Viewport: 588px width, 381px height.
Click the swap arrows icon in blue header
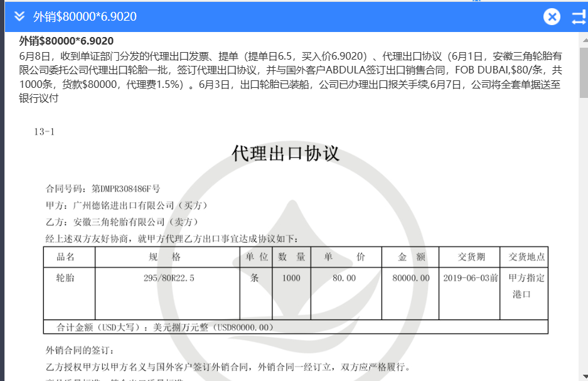coord(579,17)
